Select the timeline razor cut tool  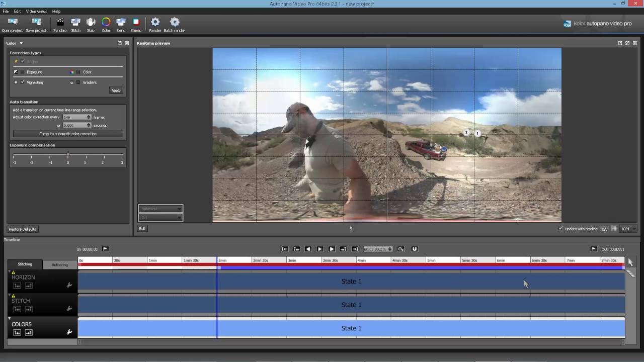(x=630, y=274)
